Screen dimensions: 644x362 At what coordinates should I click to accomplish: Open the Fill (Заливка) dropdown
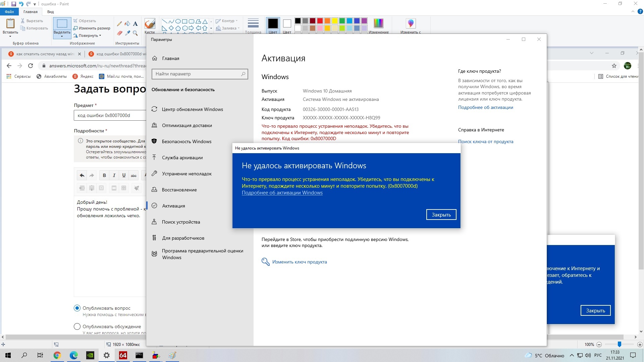tap(228, 28)
